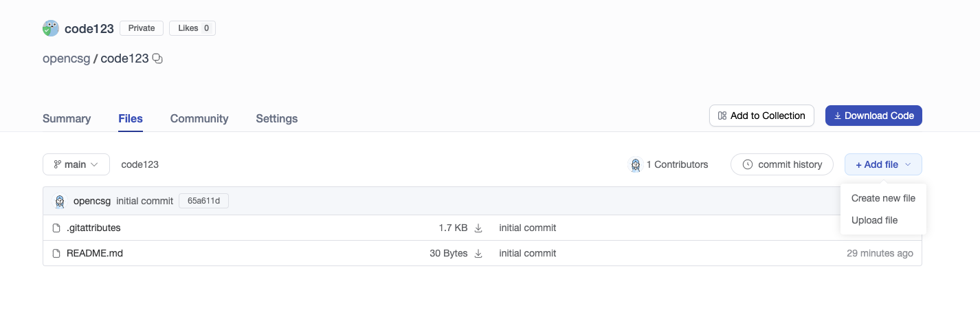Choose Upload file from menu
980x326 pixels.
(x=874, y=220)
